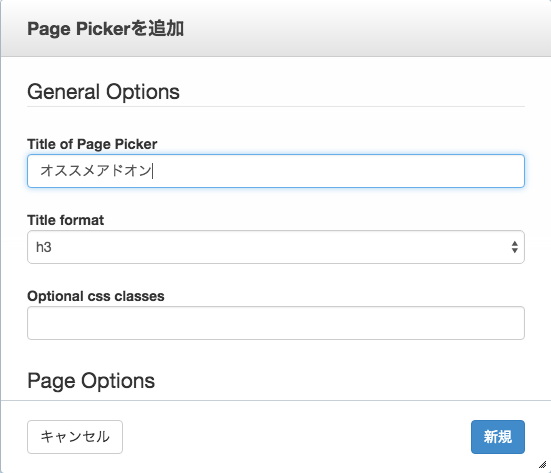
Task: Click the Title of Page Picker label
Action: coord(92,144)
